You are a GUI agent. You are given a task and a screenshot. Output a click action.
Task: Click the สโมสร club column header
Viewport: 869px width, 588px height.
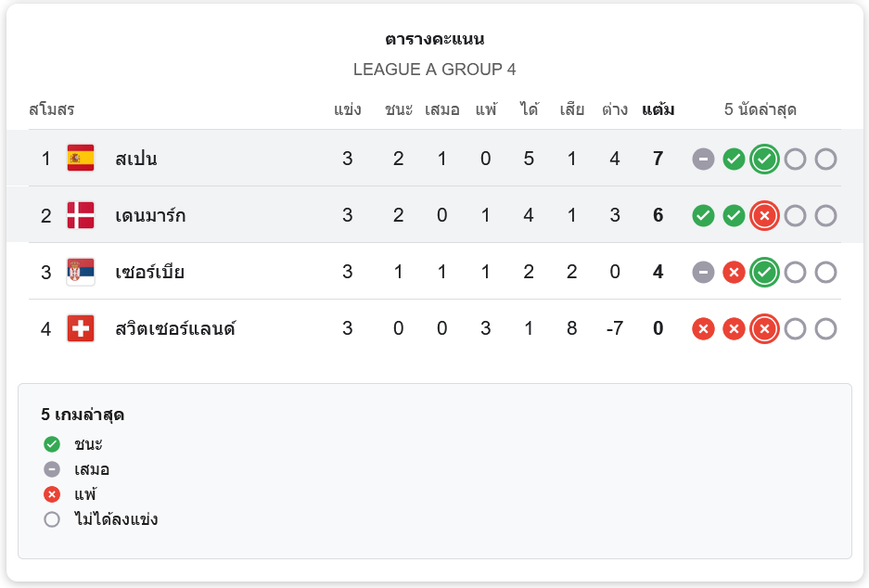(x=52, y=109)
